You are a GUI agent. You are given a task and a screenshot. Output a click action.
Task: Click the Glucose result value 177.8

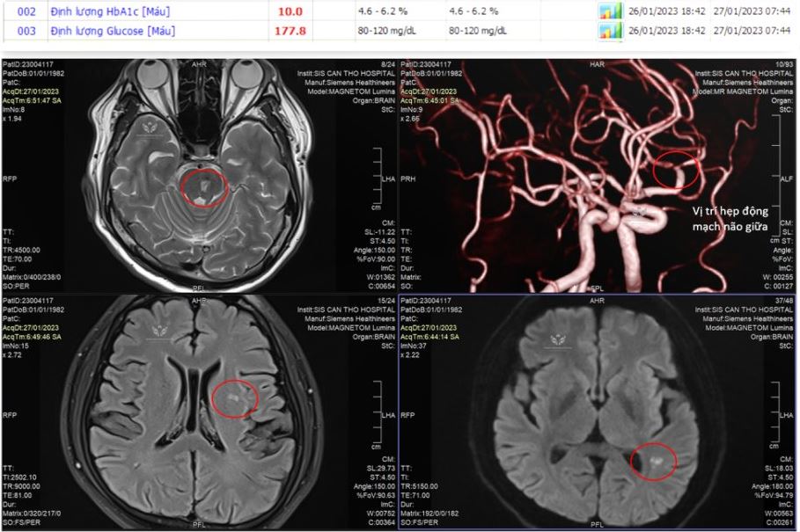pos(290,31)
